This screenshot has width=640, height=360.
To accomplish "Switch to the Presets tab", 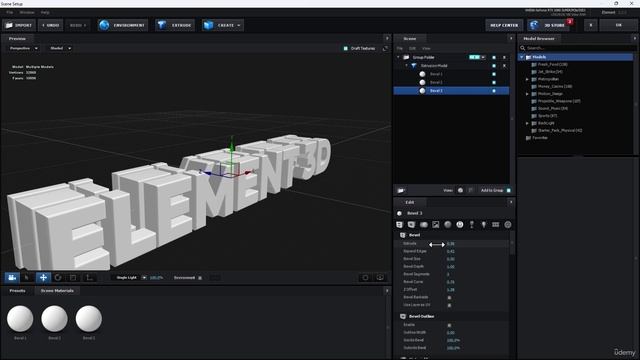I will tap(18, 291).
